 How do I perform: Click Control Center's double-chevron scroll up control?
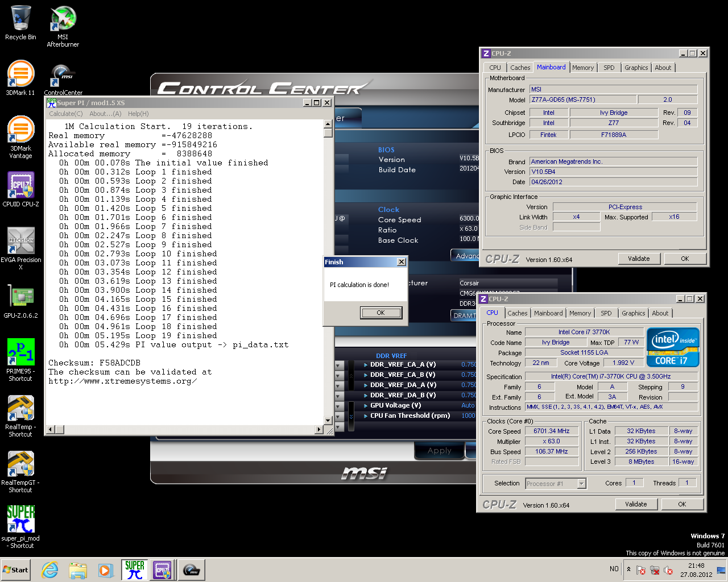[351, 375]
